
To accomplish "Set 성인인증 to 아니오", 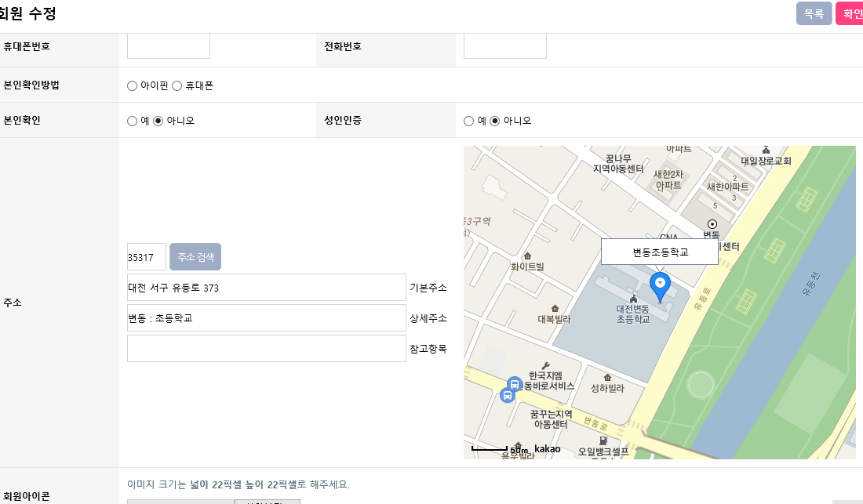I will (x=495, y=121).
